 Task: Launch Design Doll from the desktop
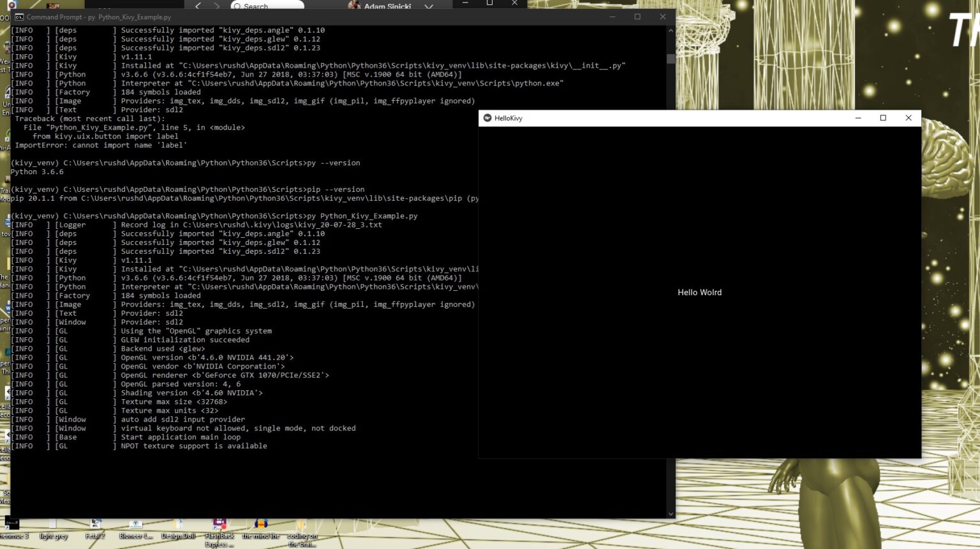point(177,528)
